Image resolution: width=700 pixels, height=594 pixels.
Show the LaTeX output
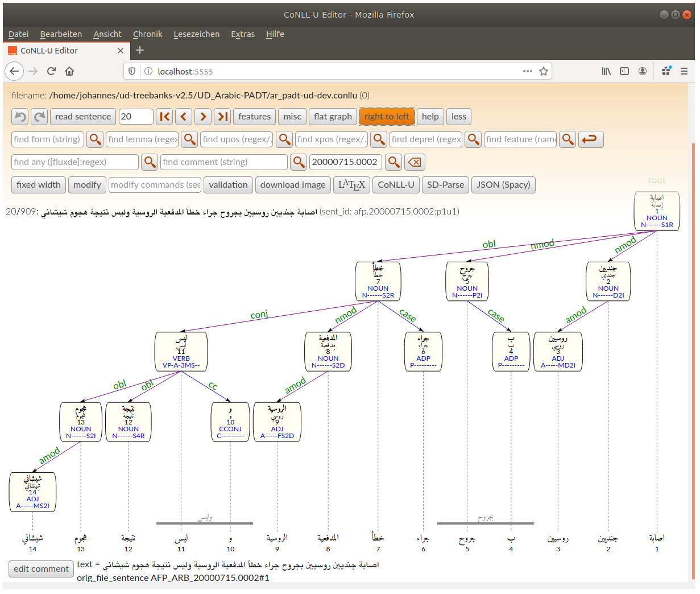352,185
